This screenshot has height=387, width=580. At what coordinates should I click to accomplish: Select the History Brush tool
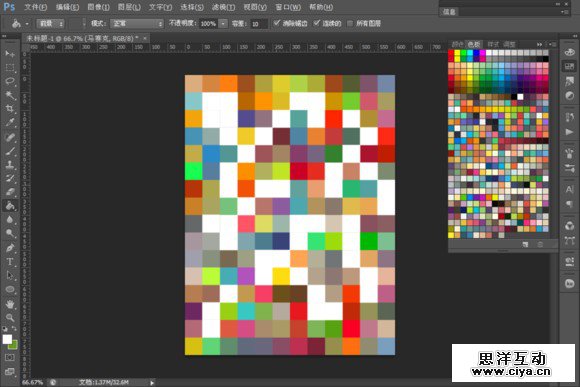tap(10, 178)
